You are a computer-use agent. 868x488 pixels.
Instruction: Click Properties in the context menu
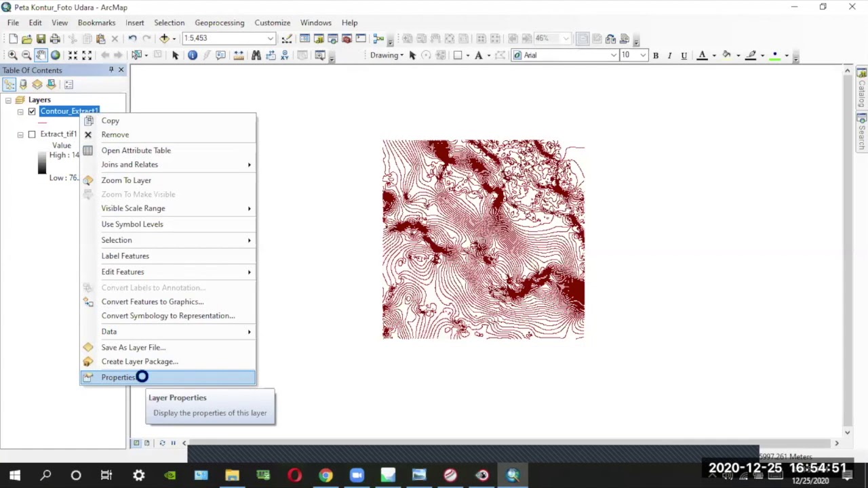[168, 378]
